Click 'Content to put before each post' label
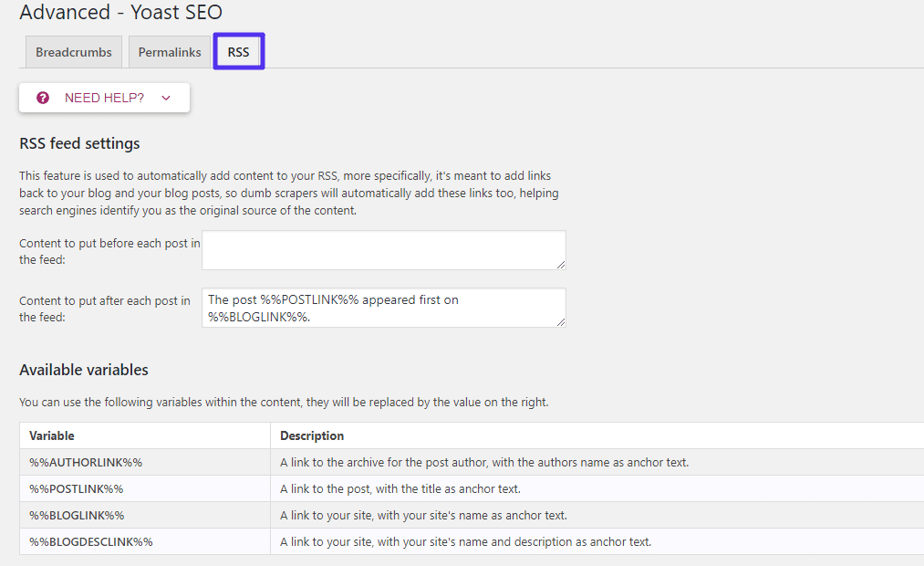The height and width of the screenshot is (566, 924). pyautogui.click(x=109, y=251)
